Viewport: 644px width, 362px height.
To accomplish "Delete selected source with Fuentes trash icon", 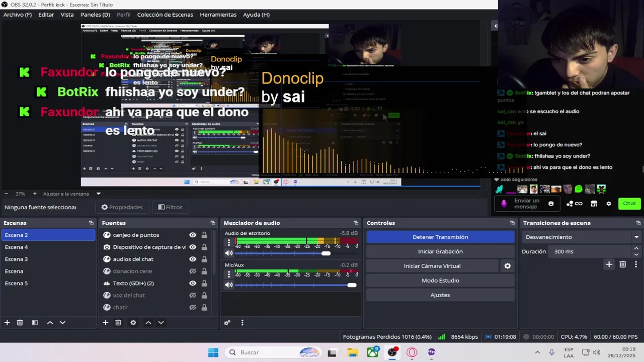I will tap(118, 323).
